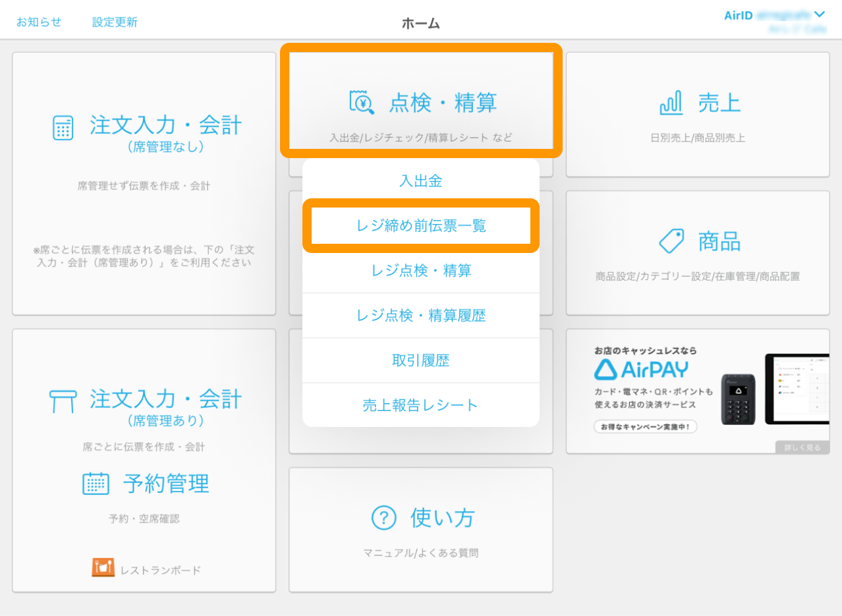
Task: Click the receipt magnifier icon beside 点検・精算
Action: [x=362, y=102]
